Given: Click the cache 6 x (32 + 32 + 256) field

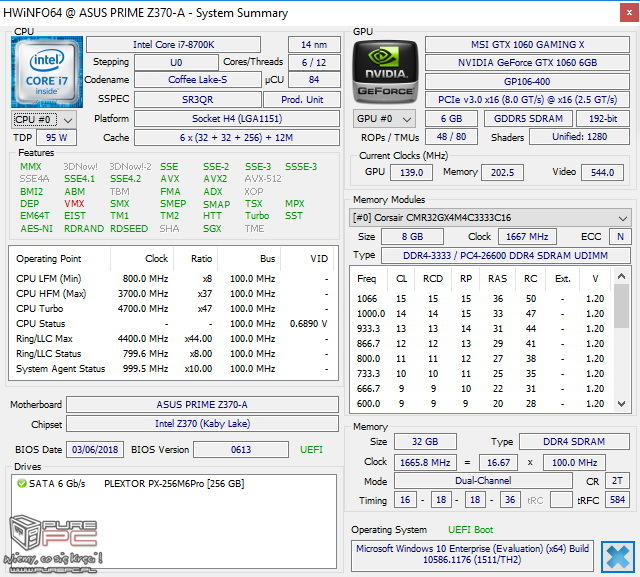Looking at the screenshot, I should click(237, 138).
